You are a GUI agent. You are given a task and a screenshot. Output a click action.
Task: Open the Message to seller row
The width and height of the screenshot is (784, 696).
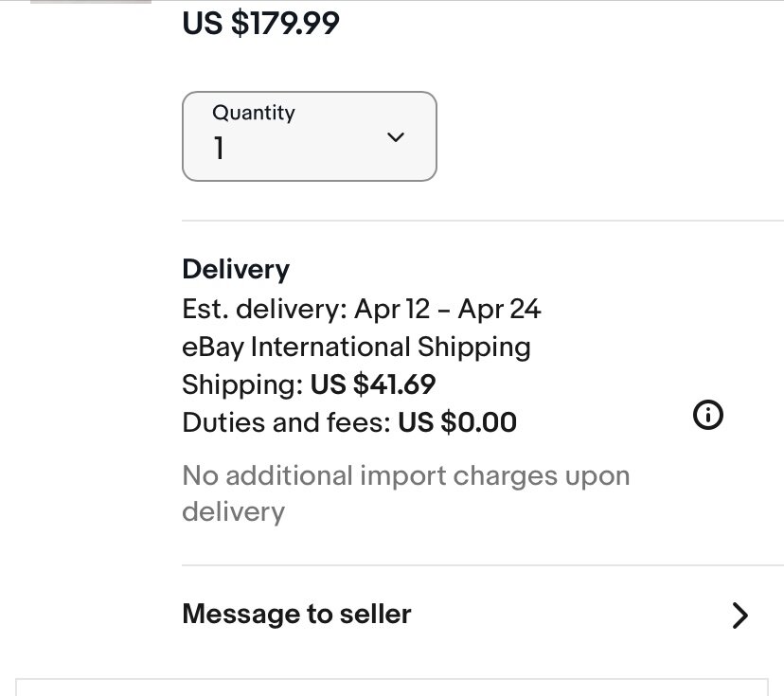466,615
